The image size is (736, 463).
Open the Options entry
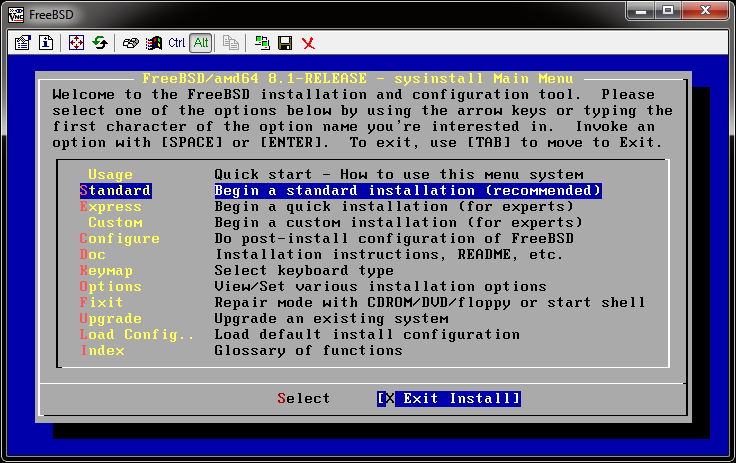[x=111, y=286]
